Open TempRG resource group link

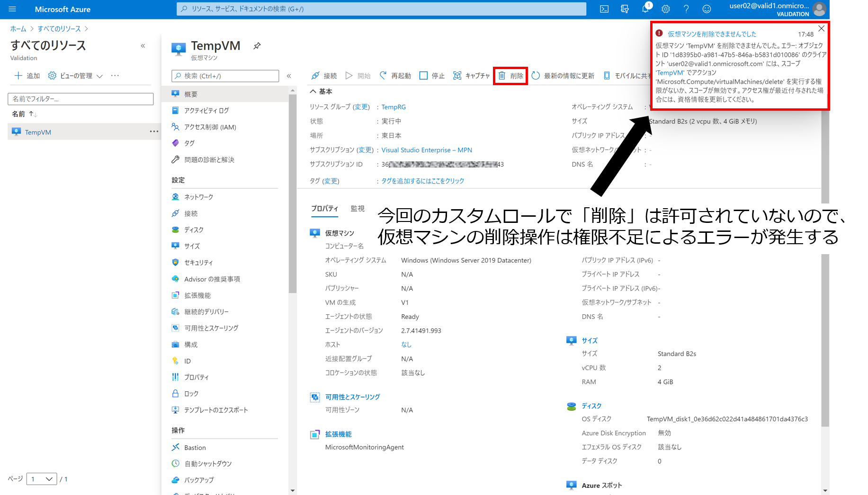tap(394, 107)
